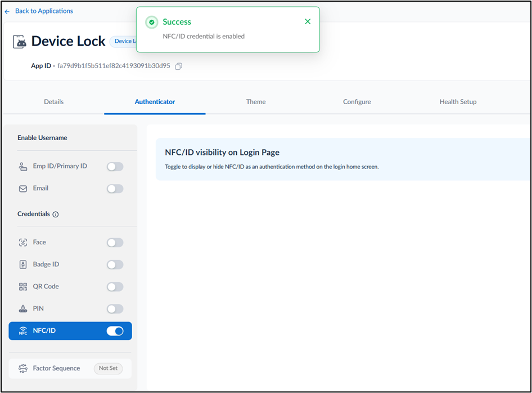Image resolution: width=532 pixels, height=393 pixels.
Task: Select the Authenticator tab
Action: click(x=155, y=101)
